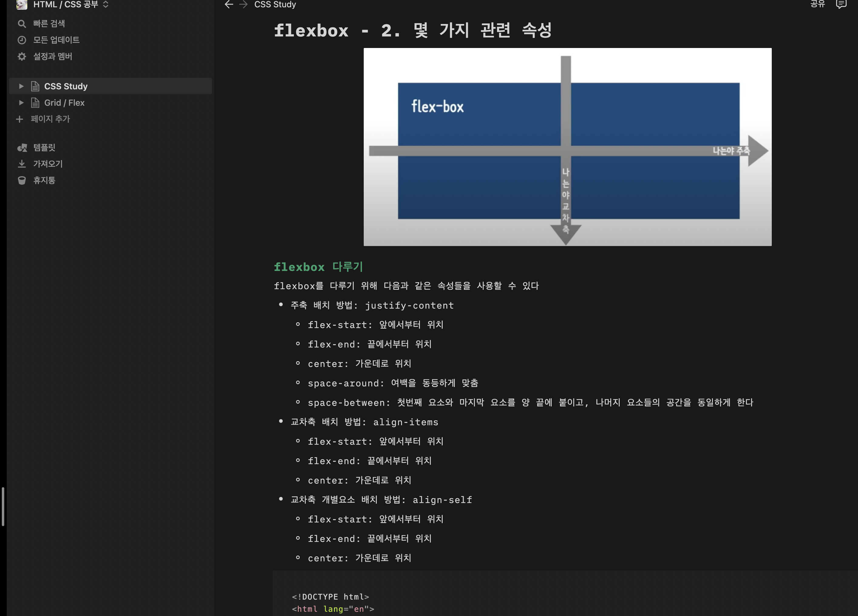Click the CSS Study page document icon
Viewport: 858px width, 616px height.
pyautogui.click(x=35, y=86)
